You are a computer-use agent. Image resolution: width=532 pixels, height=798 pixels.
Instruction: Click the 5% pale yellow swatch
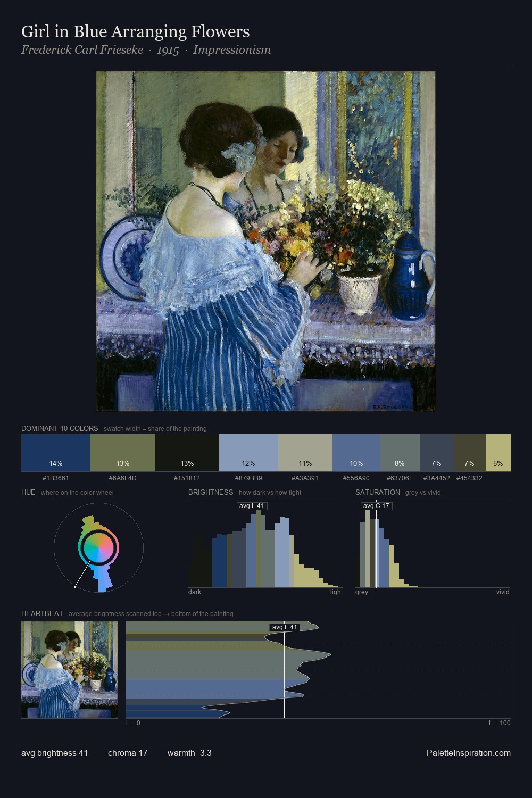pyautogui.click(x=498, y=453)
